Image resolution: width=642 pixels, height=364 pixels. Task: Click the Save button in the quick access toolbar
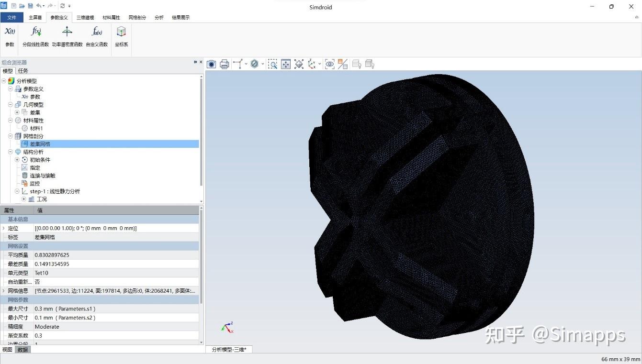tap(30, 5)
